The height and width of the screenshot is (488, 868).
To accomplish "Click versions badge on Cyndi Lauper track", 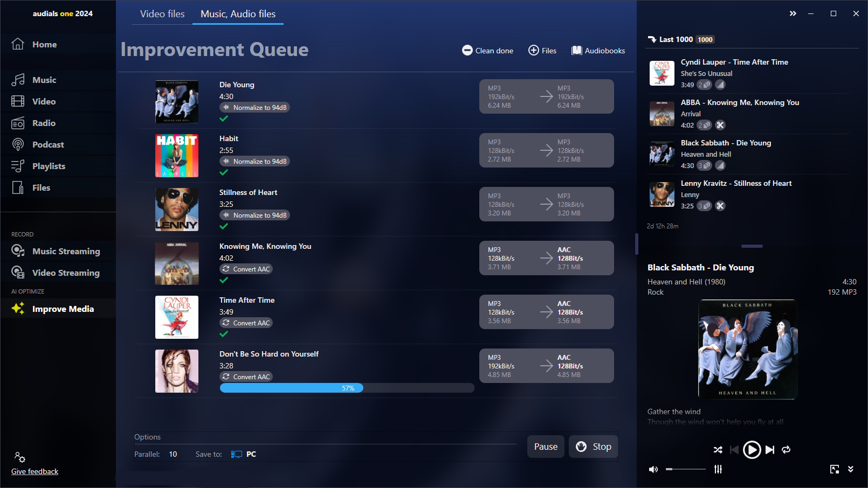I will coord(705,85).
